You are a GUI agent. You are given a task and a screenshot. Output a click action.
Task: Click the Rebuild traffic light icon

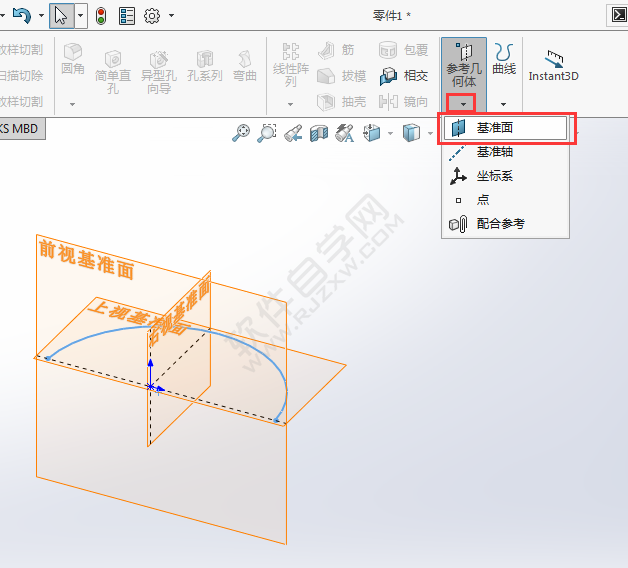pyautogui.click(x=101, y=16)
